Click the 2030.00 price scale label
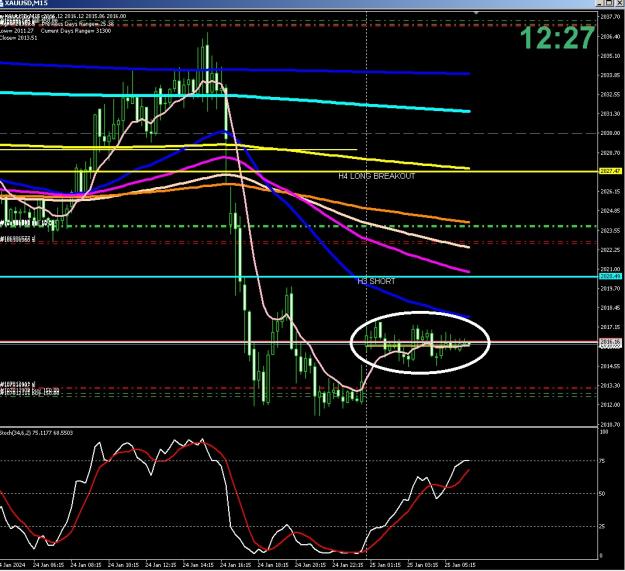The height and width of the screenshot is (571, 625). pos(610,133)
